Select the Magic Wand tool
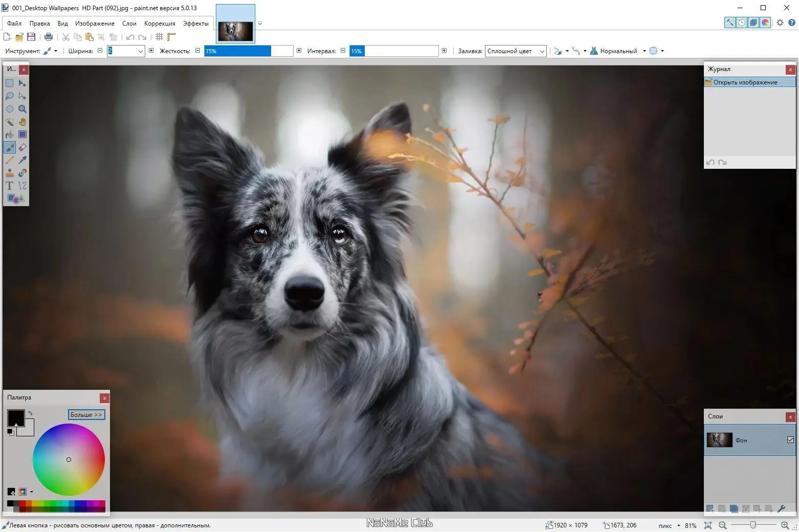This screenshot has width=799, height=532. (10, 122)
